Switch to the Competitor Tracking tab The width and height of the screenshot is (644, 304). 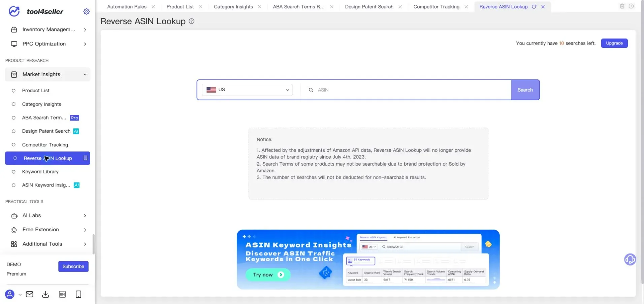tap(437, 7)
